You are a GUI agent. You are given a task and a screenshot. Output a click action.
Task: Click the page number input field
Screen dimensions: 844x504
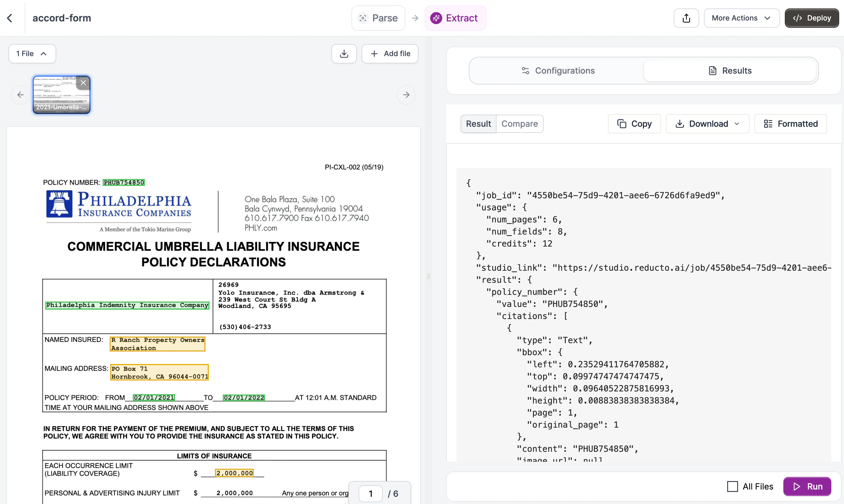click(x=371, y=493)
